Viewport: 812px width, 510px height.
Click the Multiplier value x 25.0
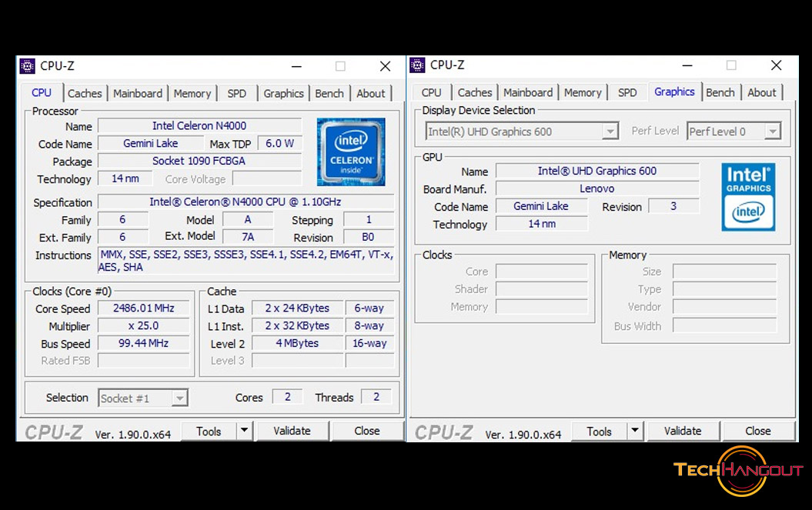pyautogui.click(x=143, y=325)
